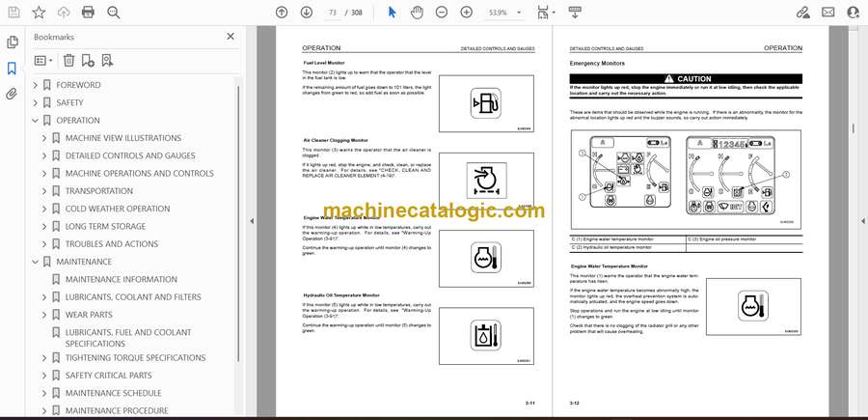Collapse the MAINTENANCE bookmark
868x420 pixels.
tap(36, 262)
